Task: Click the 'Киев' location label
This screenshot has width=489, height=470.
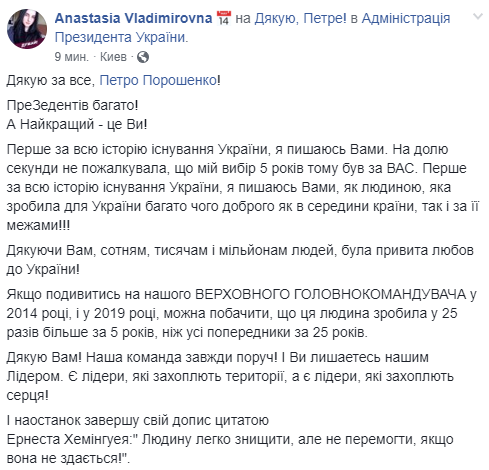Action: (x=113, y=57)
